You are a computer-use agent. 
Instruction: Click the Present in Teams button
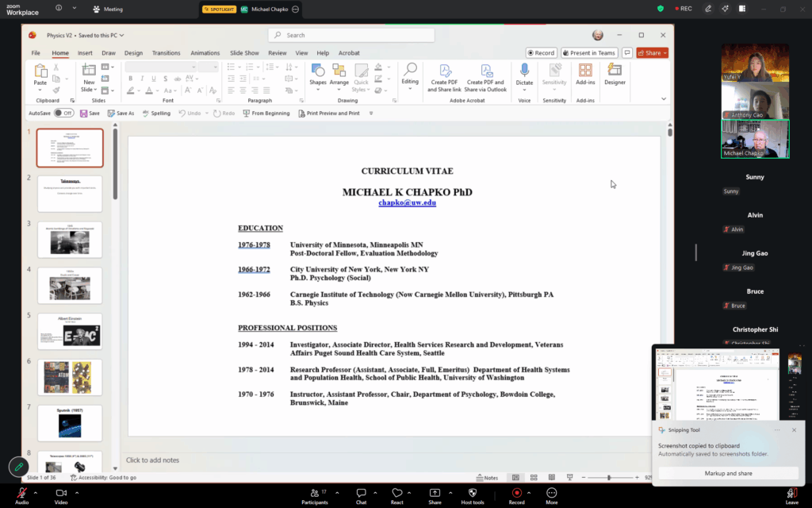pyautogui.click(x=589, y=53)
